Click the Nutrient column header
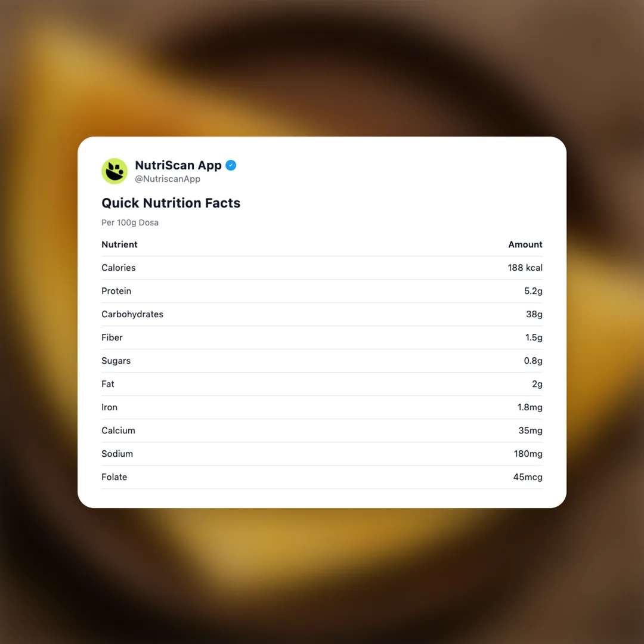644x644 pixels. pos(119,244)
